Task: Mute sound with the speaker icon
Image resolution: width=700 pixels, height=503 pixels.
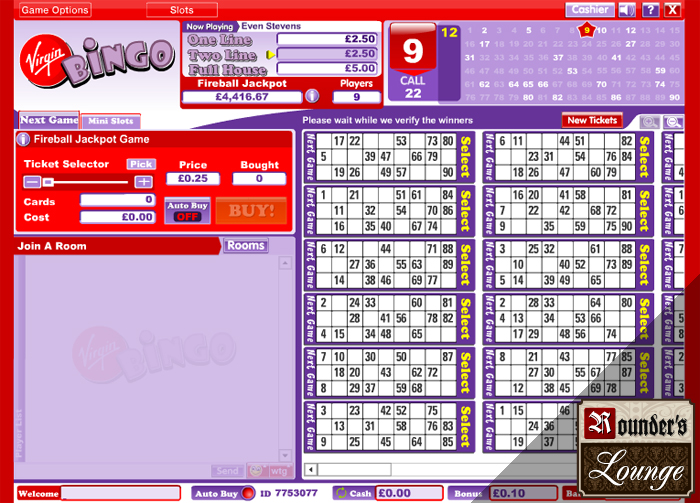Action: tap(627, 10)
